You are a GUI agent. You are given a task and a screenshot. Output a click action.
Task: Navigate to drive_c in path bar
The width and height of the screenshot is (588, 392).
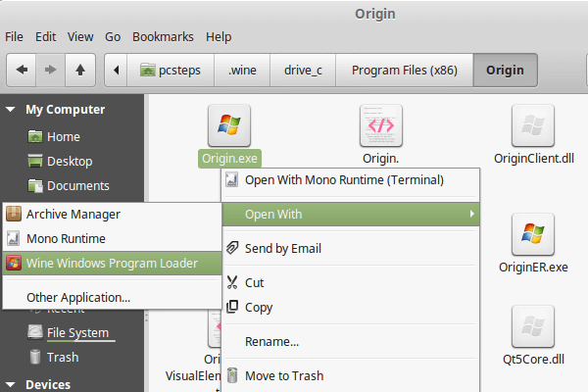[x=303, y=70]
